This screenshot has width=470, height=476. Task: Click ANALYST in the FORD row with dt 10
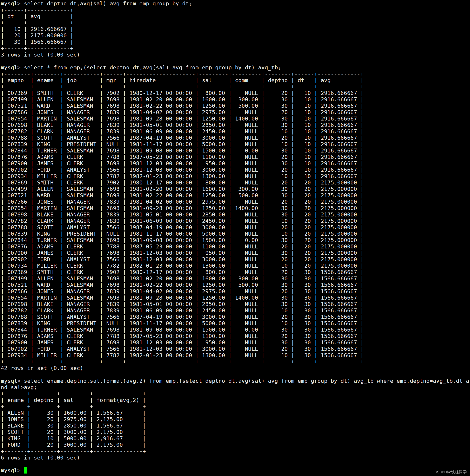(78, 170)
